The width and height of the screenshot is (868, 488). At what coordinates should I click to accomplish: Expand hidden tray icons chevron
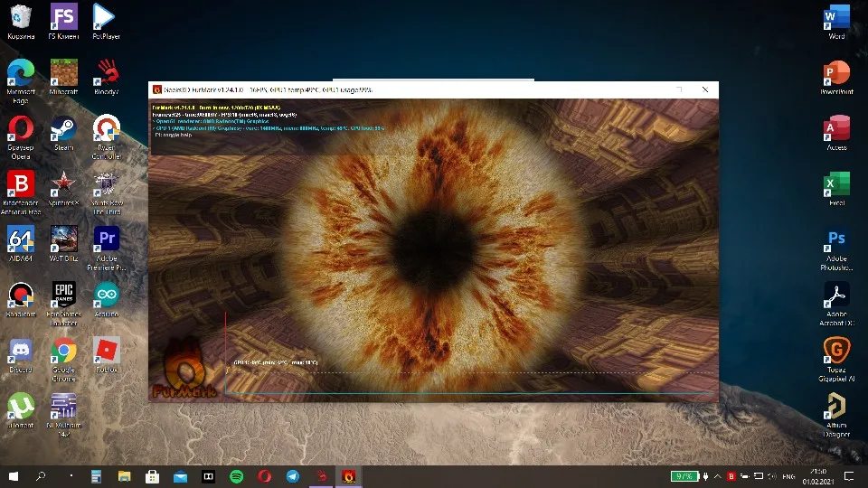tap(717, 476)
